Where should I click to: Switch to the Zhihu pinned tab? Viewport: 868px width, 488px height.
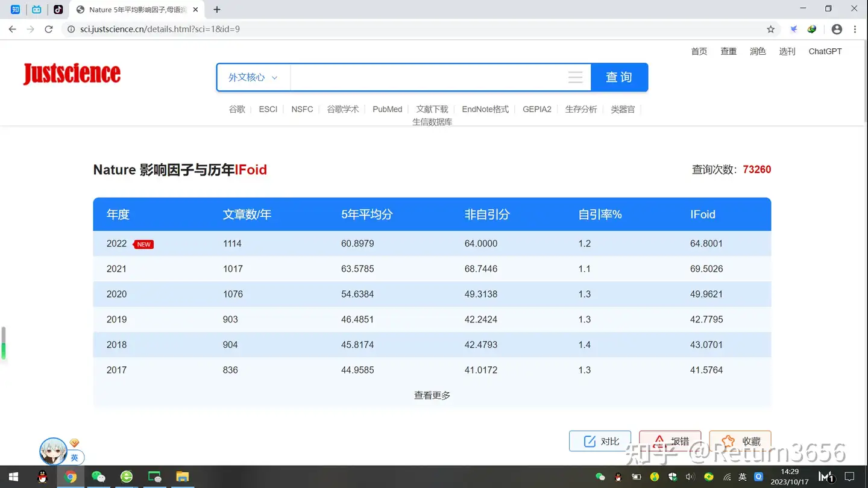[x=15, y=10]
